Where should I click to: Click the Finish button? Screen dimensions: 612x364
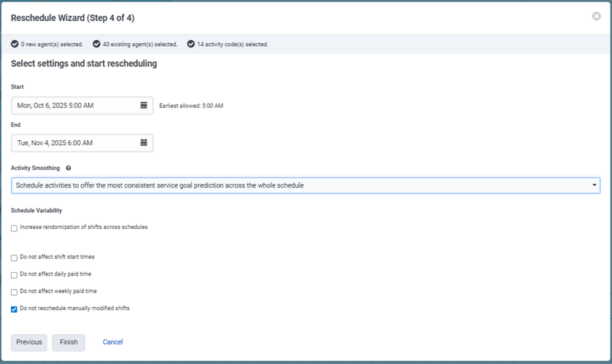click(69, 342)
